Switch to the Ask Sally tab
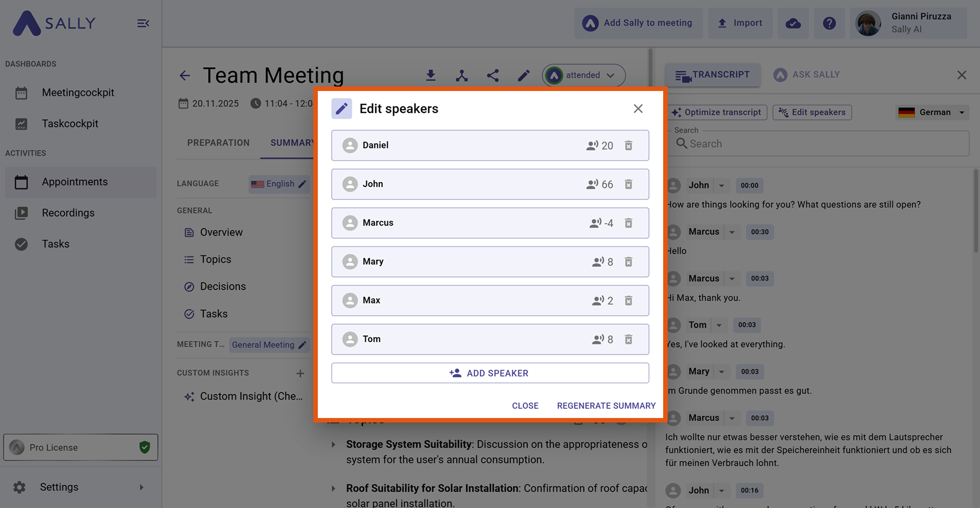The image size is (980, 508). (x=807, y=75)
